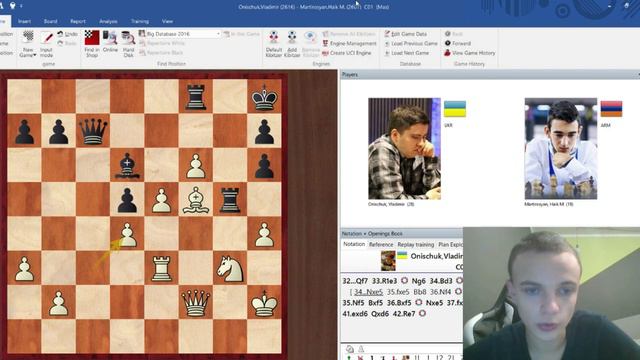Start the Default Kibitzer engine
640x360 pixels.
(x=274, y=44)
